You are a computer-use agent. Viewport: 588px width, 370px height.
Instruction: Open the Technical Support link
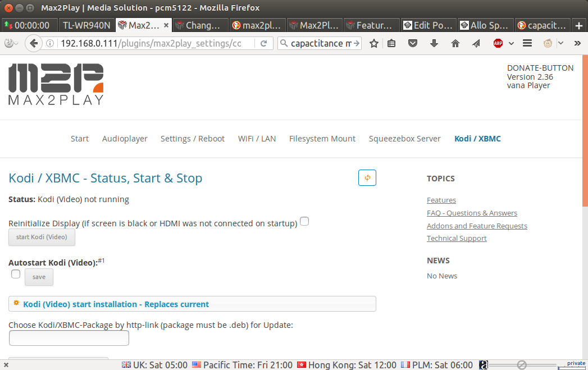(x=457, y=239)
